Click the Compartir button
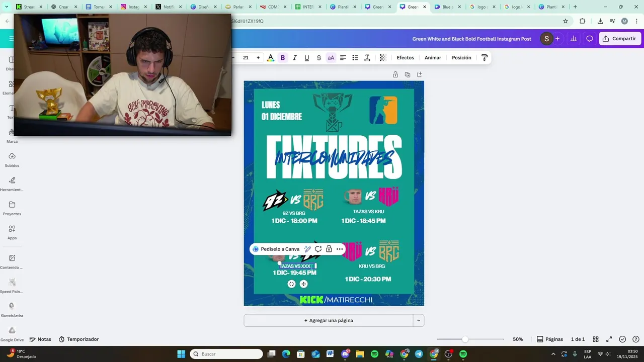 pos(620,39)
